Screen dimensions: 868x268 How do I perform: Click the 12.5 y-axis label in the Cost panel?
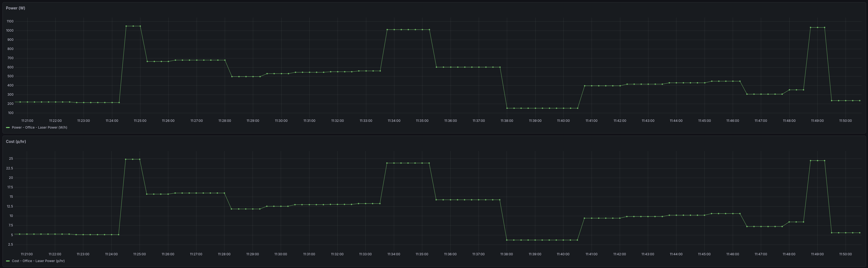pyautogui.click(x=10, y=206)
